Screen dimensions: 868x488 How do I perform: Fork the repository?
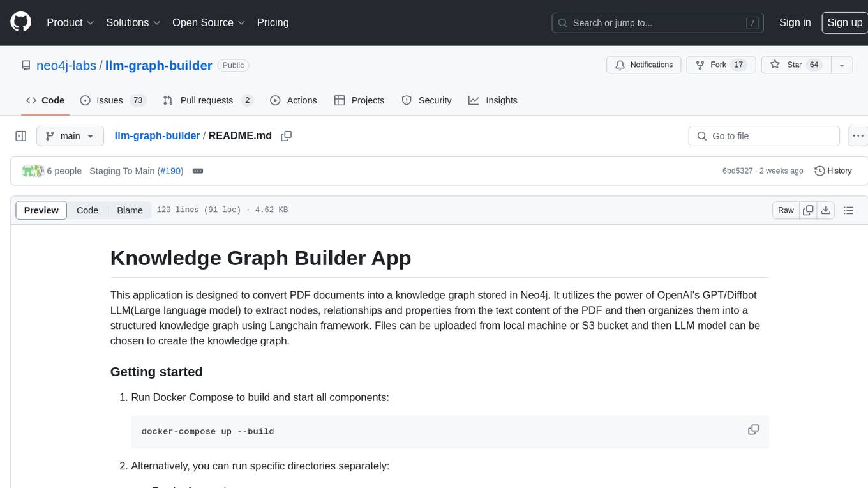[721, 65]
